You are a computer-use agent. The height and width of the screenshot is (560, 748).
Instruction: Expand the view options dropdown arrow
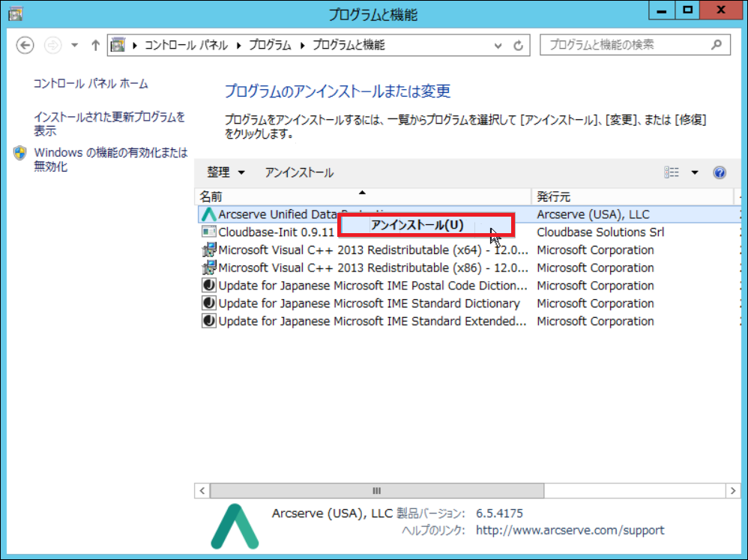pyautogui.click(x=695, y=172)
